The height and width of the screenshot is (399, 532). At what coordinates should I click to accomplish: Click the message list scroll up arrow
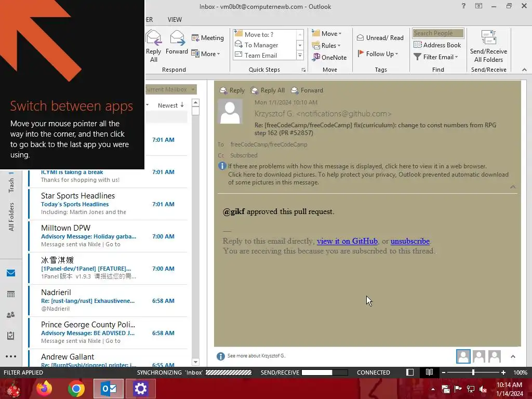195,102
